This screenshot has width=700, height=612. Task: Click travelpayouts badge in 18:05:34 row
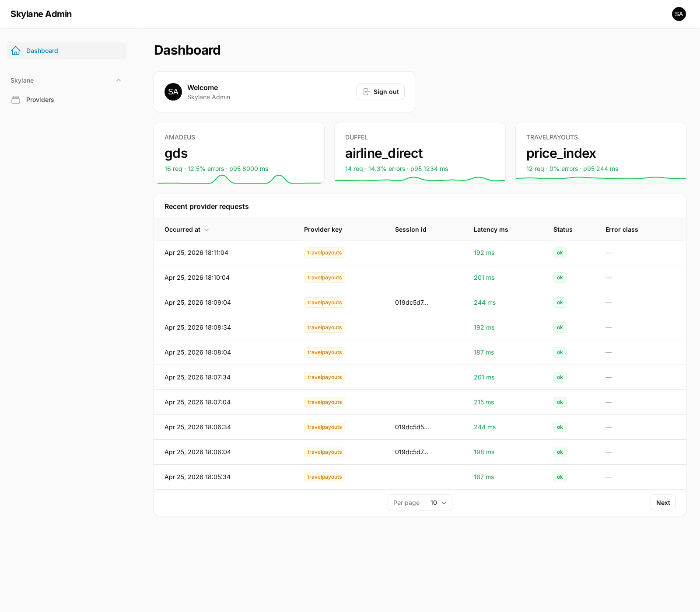tap(325, 477)
